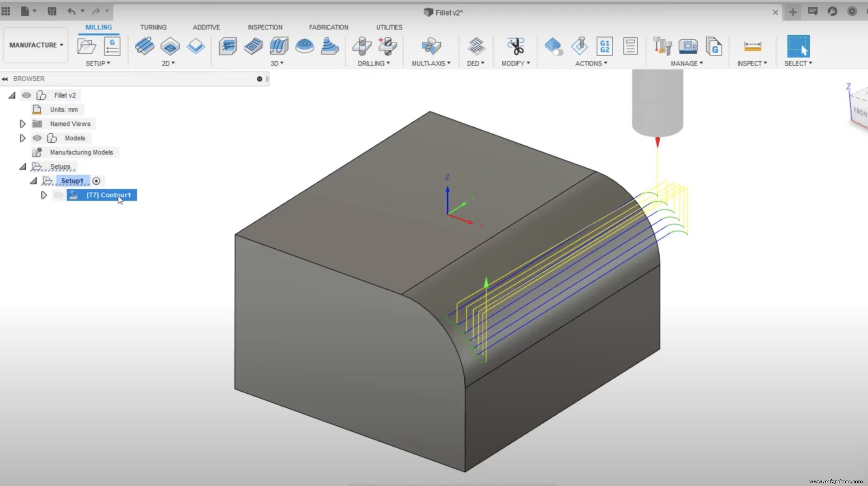Toggle visibility of the Models folder

(37, 138)
